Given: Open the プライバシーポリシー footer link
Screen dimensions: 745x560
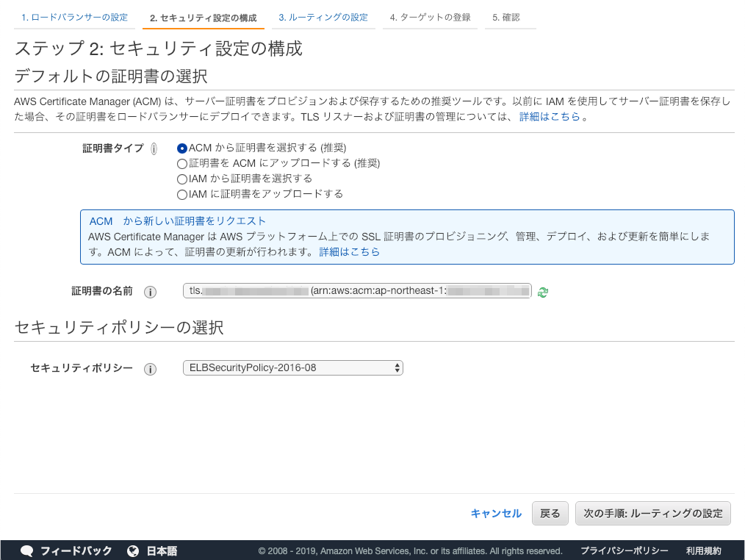Looking at the screenshot, I should tap(624, 549).
